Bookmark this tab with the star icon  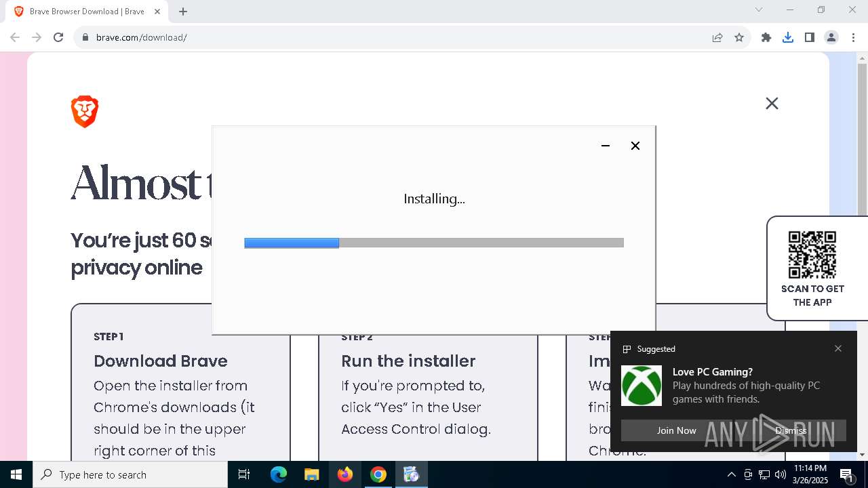[739, 37]
